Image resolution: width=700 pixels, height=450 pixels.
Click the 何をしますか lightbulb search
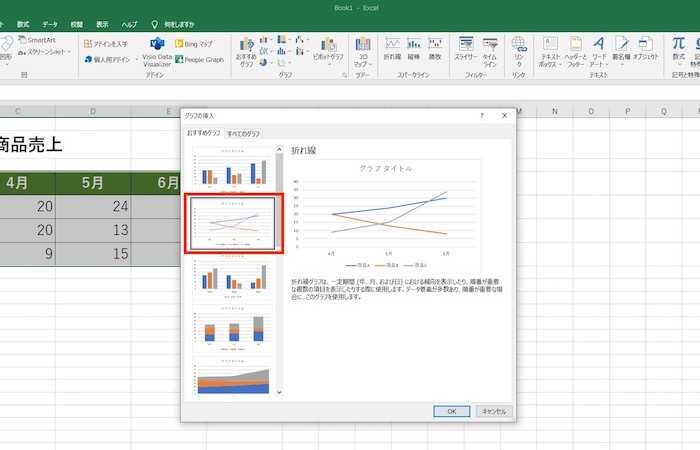(x=173, y=24)
